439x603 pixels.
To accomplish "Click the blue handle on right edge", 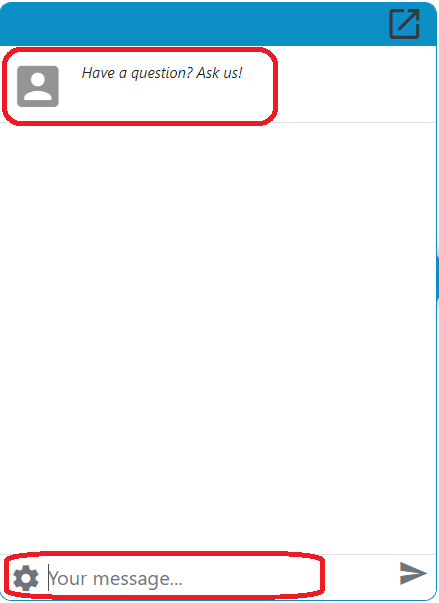I will click(x=437, y=279).
